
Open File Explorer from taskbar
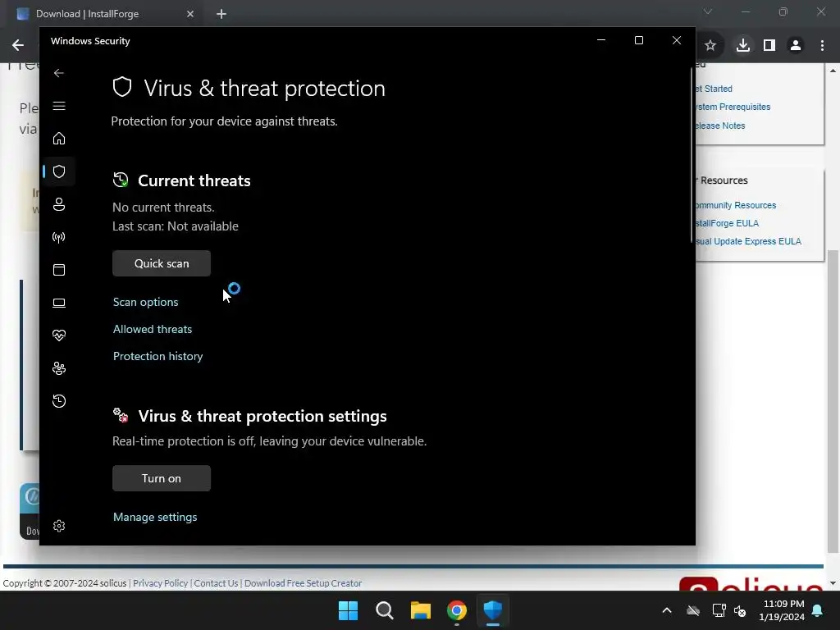(421, 610)
